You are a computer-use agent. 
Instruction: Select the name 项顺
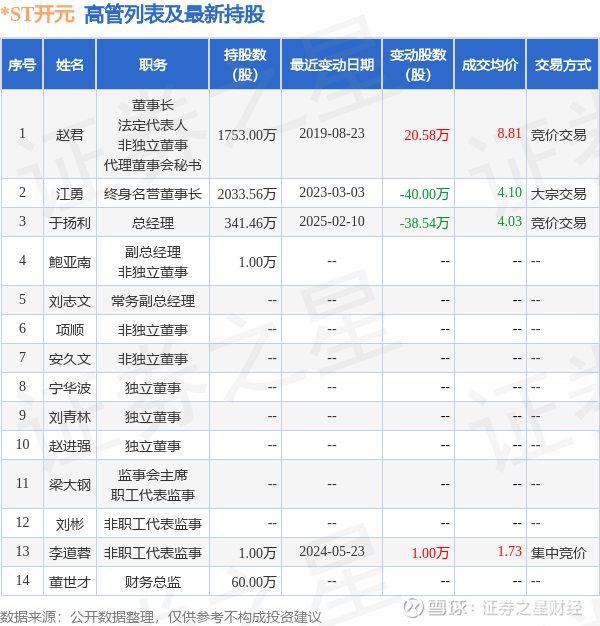[69, 330]
